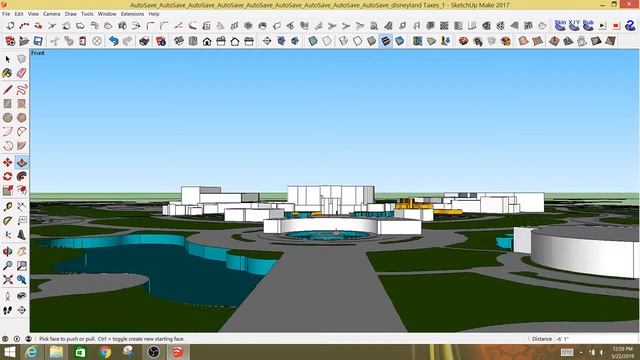The width and height of the screenshot is (640, 360).
Task: Toggle X-Ray face style
Action: click(x=313, y=41)
